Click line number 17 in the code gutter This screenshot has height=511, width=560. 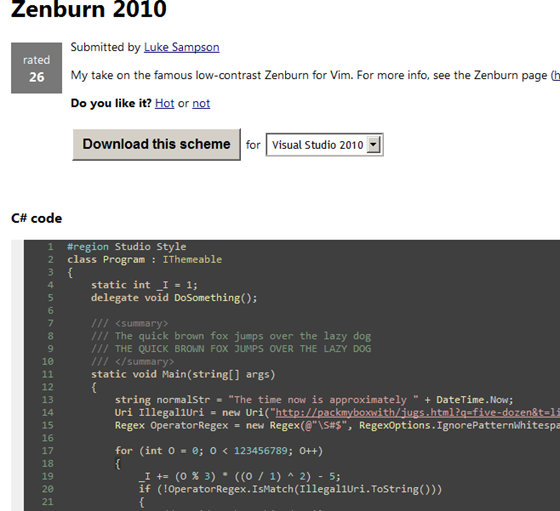click(48, 451)
